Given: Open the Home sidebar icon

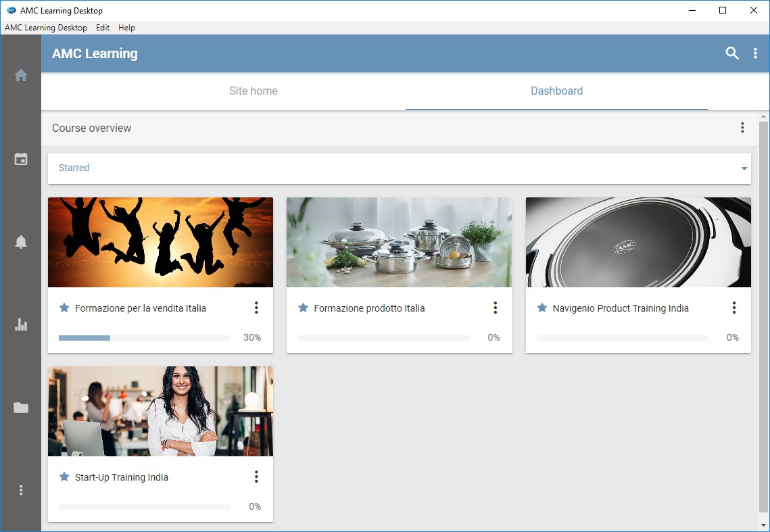Looking at the screenshot, I should (21, 75).
